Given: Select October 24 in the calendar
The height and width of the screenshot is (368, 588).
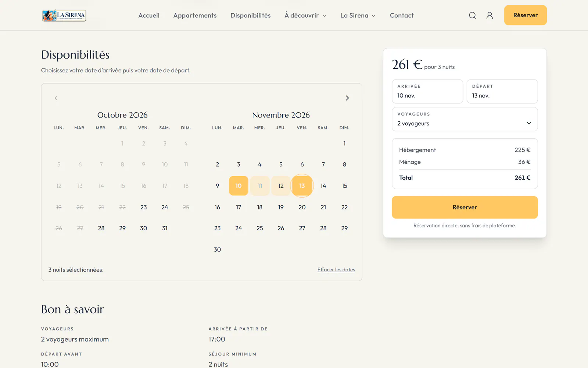Looking at the screenshot, I should [x=165, y=207].
